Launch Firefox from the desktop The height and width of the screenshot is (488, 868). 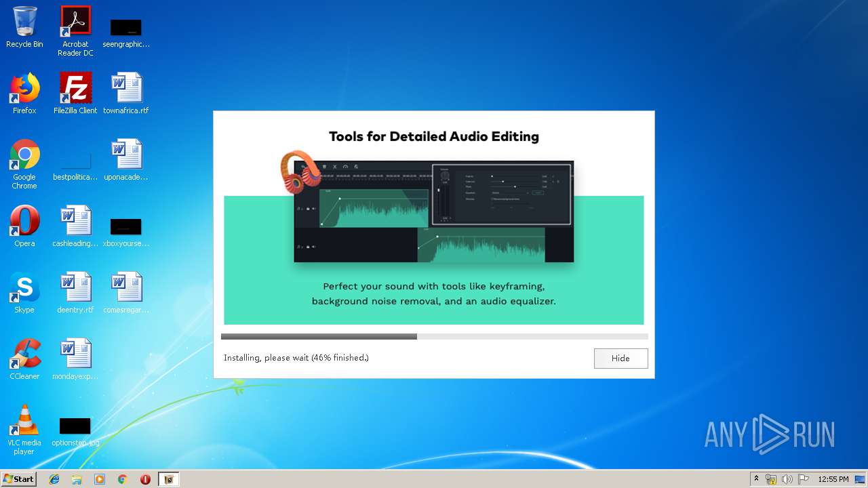[24, 94]
